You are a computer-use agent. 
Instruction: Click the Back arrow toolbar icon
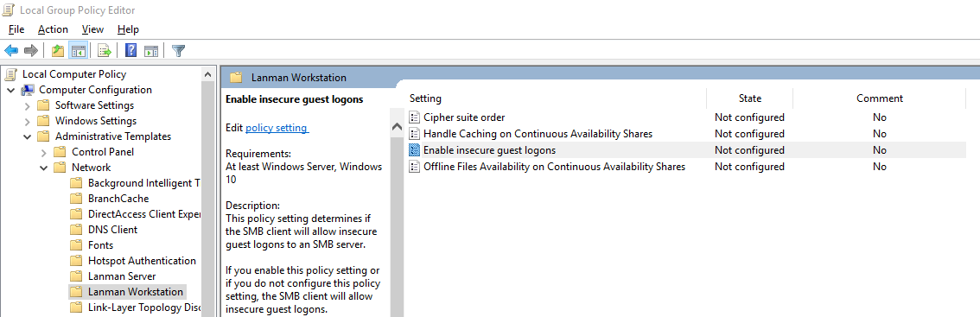tap(11, 51)
